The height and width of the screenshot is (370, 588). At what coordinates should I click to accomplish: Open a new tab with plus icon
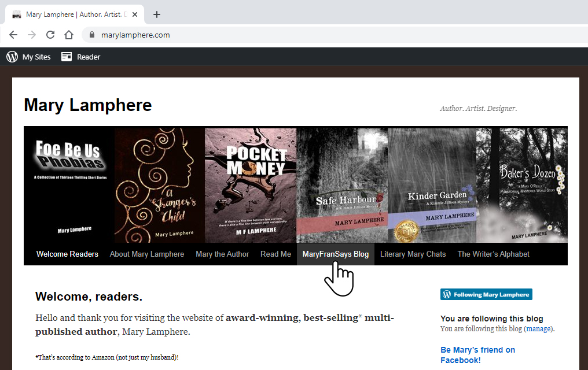(157, 14)
